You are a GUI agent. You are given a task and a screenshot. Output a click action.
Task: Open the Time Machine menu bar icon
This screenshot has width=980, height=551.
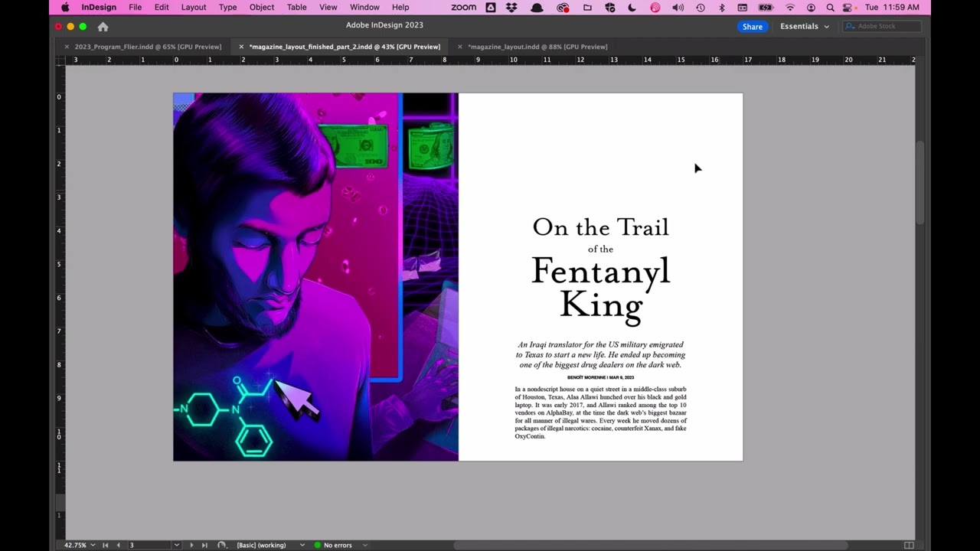[700, 8]
